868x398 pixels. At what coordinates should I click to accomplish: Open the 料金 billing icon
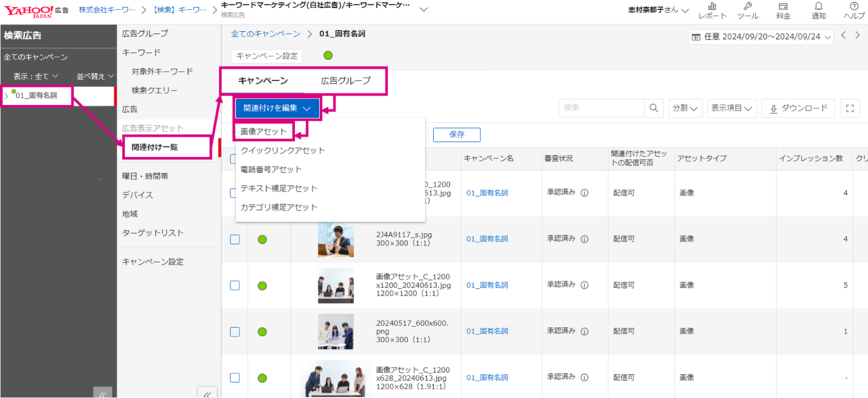coord(783,7)
